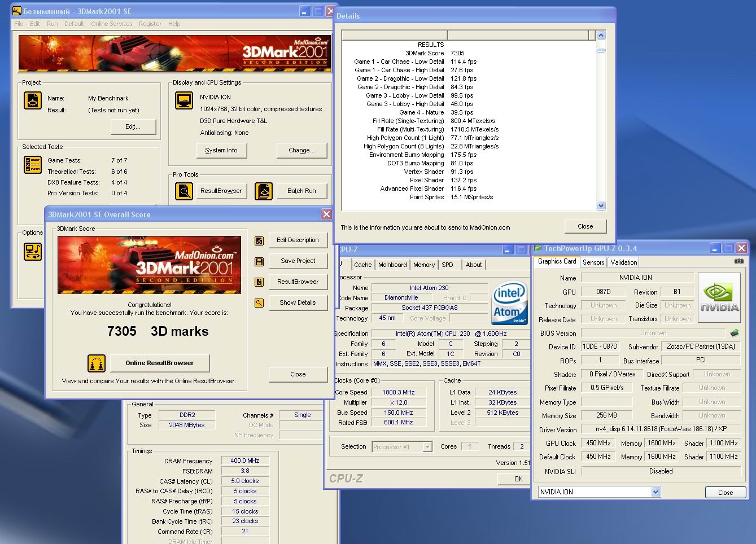Click the NVIDIA logo in GPU-Z
The width and height of the screenshot is (756, 544).
tap(719, 297)
